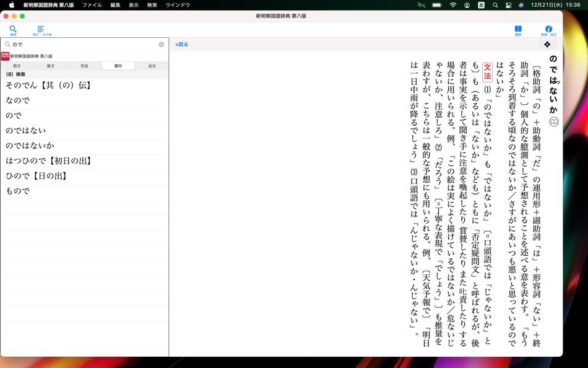Open the のではないか result entry
Viewport: 588px width, 368px height.
click(84, 146)
